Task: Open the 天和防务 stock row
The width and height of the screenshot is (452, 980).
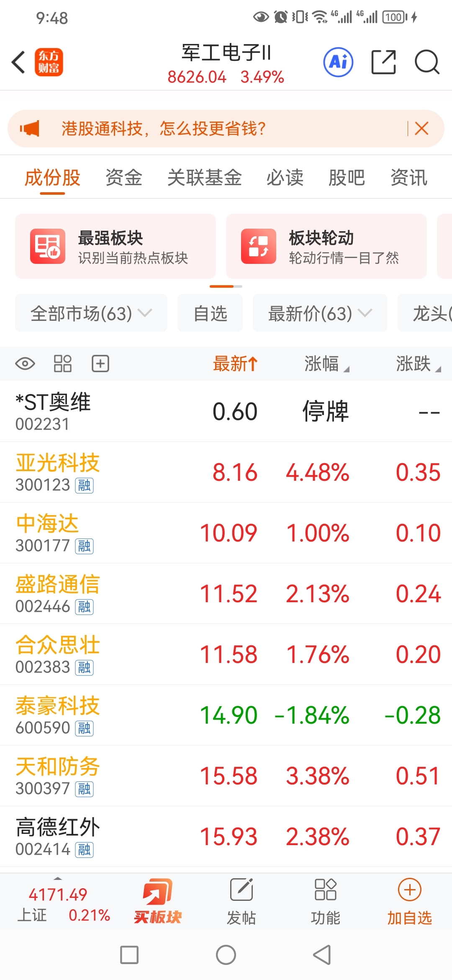Action: pos(226,776)
